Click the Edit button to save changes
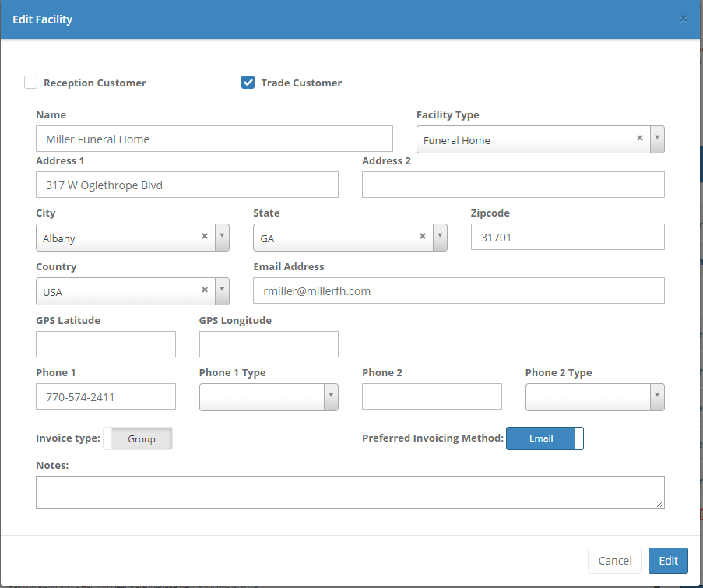 pyautogui.click(x=668, y=560)
